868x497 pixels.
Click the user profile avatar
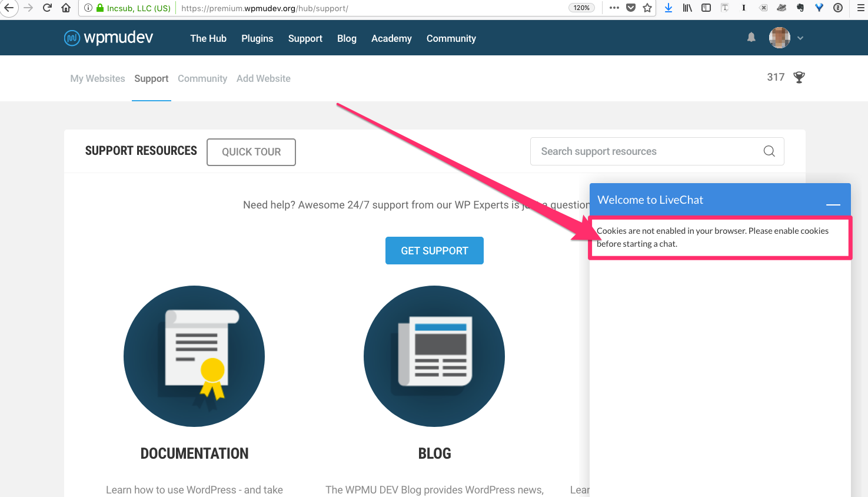pos(780,38)
